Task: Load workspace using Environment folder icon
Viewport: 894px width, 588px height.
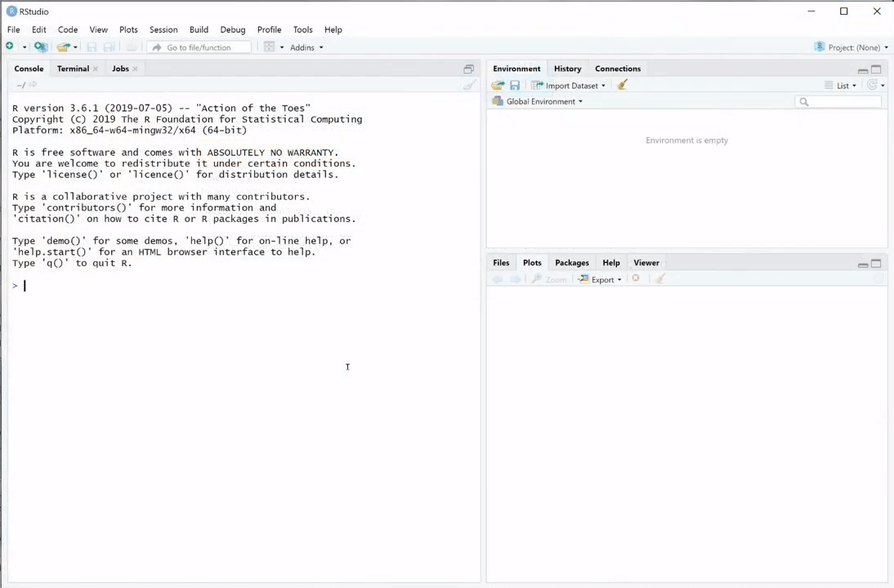Action: [x=498, y=86]
